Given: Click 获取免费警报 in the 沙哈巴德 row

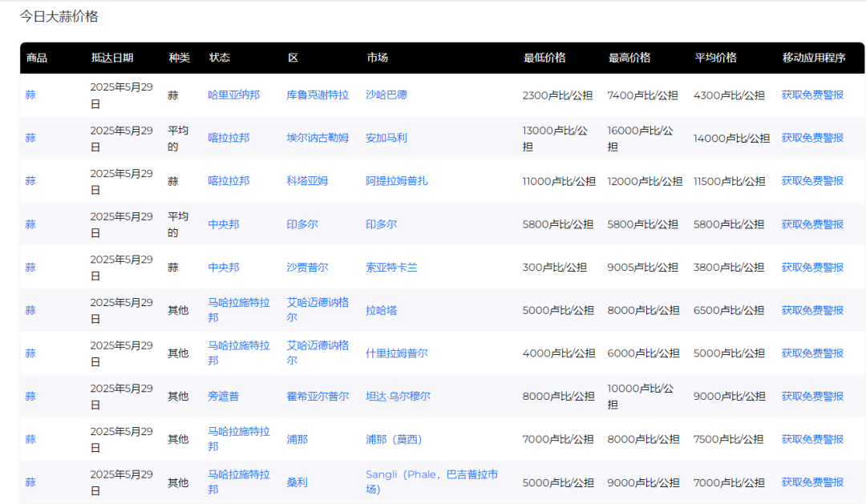Looking at the screenshot, I should pos(812,95).
